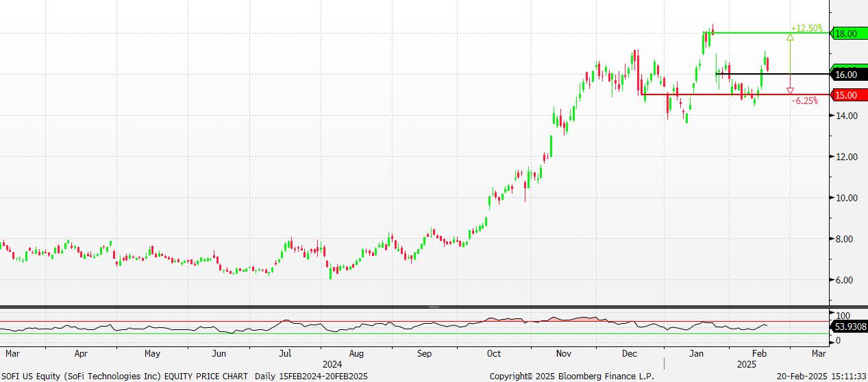868x382 pixels.
Task: Click the 6.00 price axis label
Action: 845,280
